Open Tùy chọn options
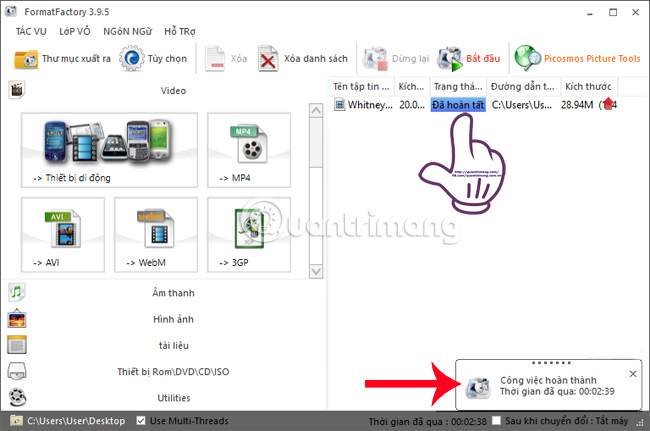650x431 pixels. (x=153, y=58)
